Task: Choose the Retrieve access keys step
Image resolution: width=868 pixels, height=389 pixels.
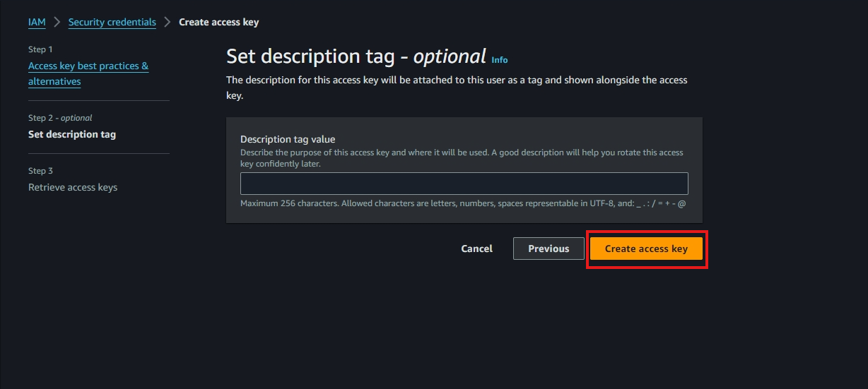Action: click(x=73, y=187)
